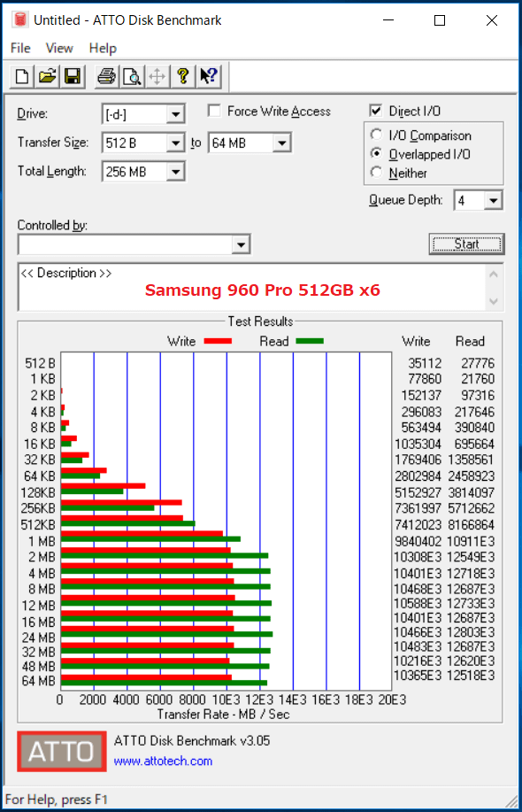Screen dimensions: 522x812
Task: Click the red Write legend swatch
Action: click(218, 341)
